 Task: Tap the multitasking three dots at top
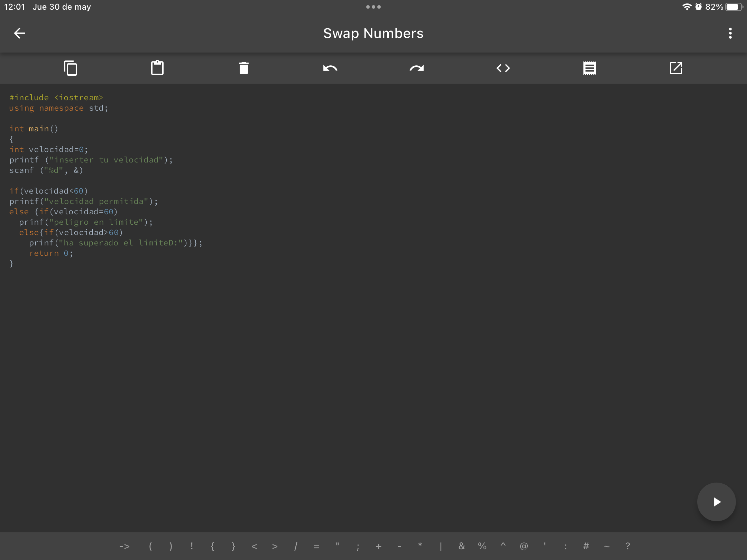(373, 7)
